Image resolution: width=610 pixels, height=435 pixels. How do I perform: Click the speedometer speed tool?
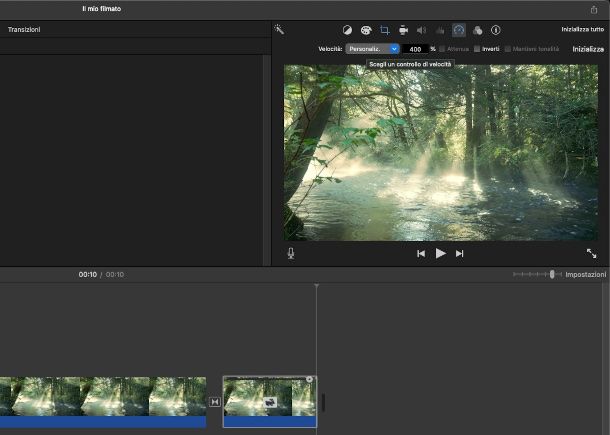(x=459, y=31)
